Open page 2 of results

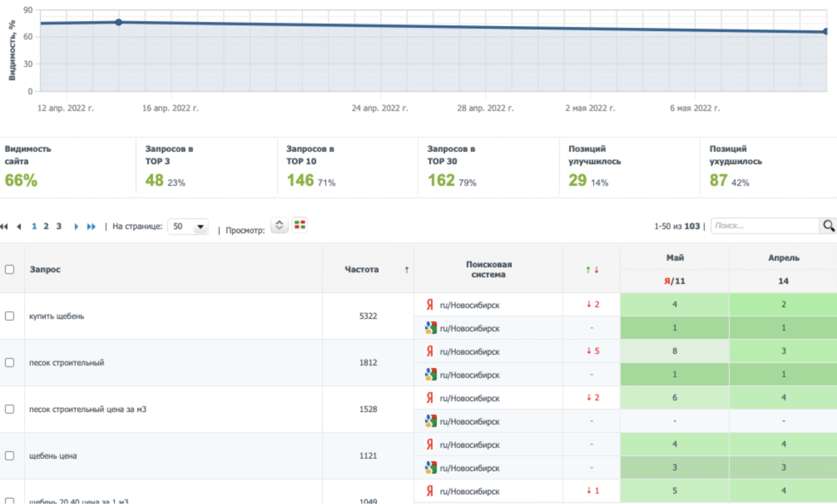point(46,226)
